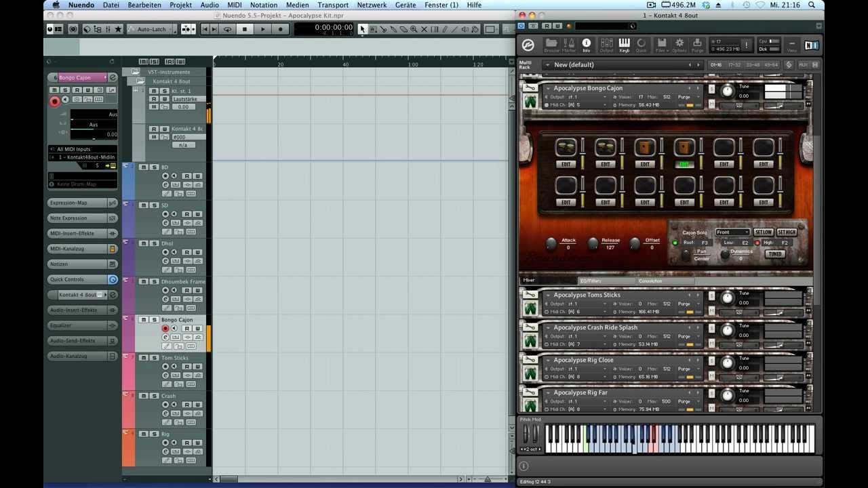Expand the MIDI-Insert-Effekte inspector section
Screen dimensions: 868x488
(78, 233)
